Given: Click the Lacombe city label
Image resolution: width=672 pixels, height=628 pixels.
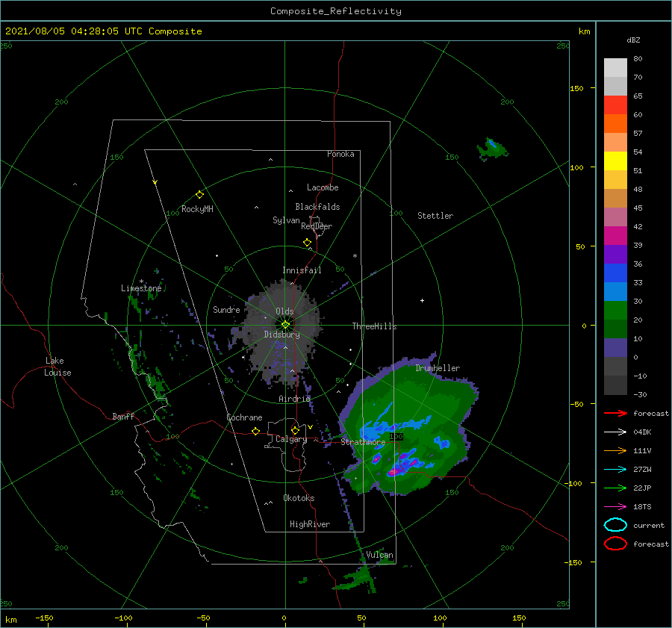Looking at the screenshot, I should 323,187.
